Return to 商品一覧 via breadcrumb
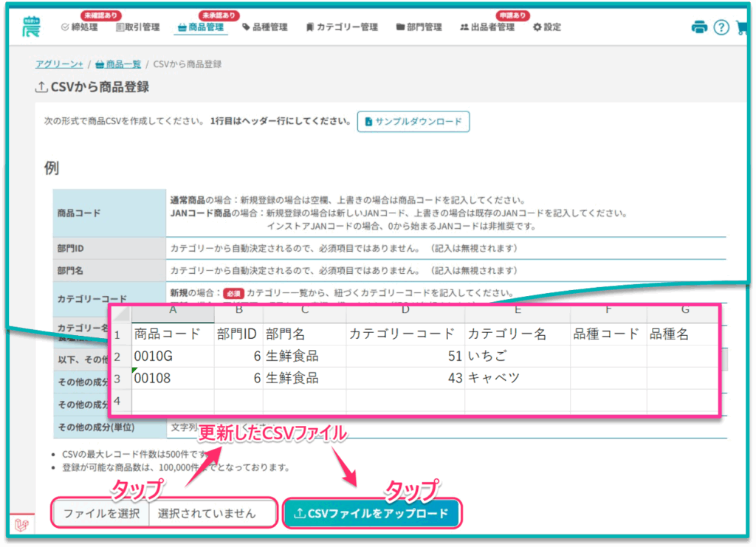The height and width of the screenshot is (547, 756). pyautogui.click(x=118, y=64)
